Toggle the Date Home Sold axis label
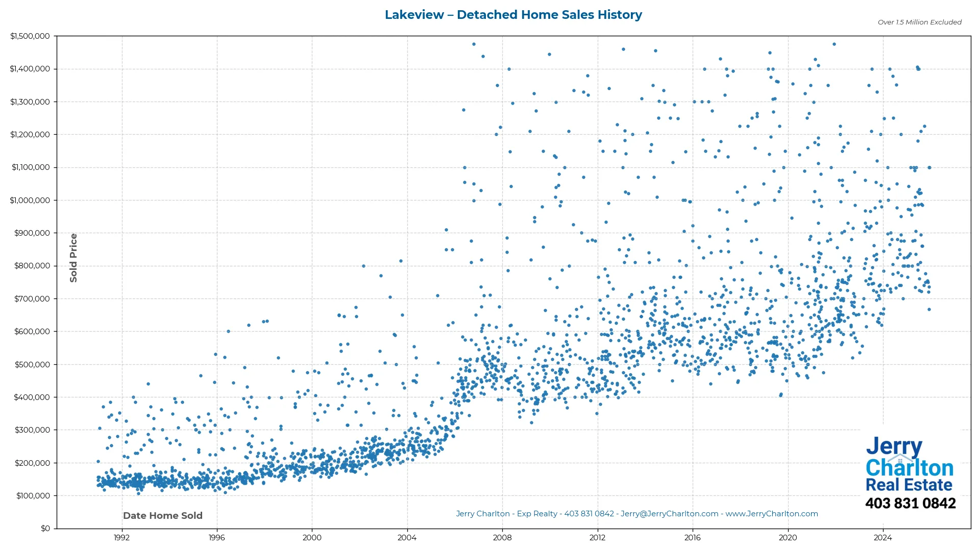The image size is (980, 551). coord(162,515)
